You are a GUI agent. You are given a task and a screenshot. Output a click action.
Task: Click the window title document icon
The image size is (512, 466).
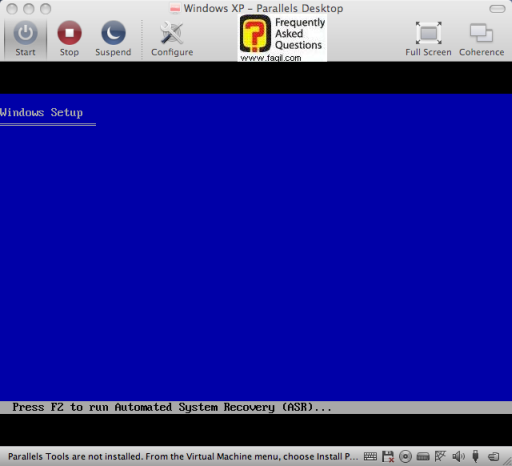point(175,8)
